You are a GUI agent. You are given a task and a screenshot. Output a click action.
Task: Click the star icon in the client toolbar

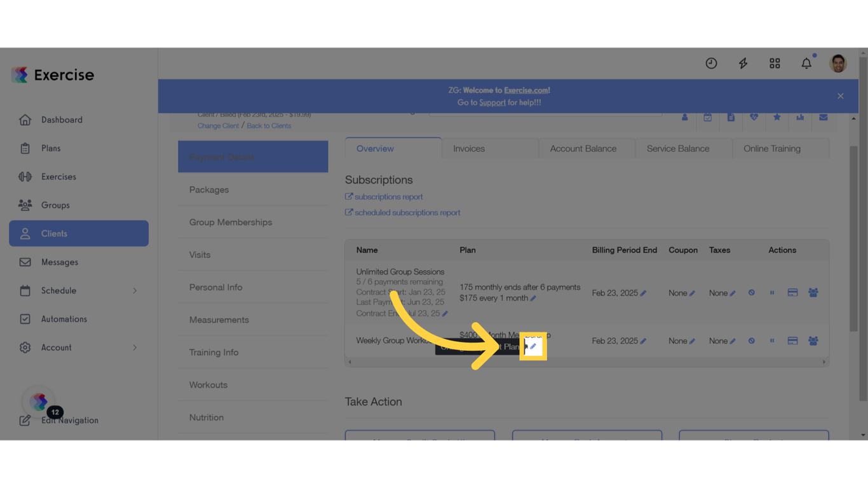(776, 117)
